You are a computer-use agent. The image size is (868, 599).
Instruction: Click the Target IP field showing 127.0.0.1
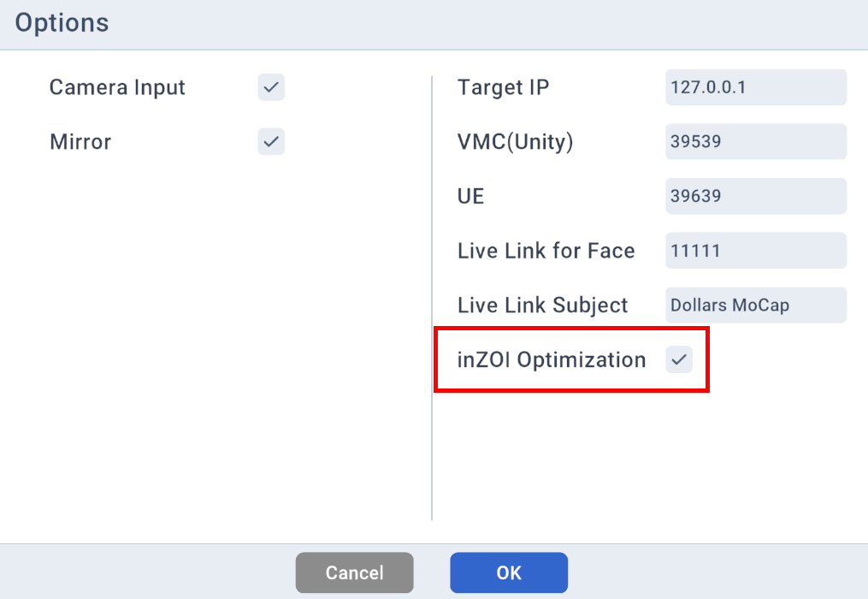click(755, 87)
